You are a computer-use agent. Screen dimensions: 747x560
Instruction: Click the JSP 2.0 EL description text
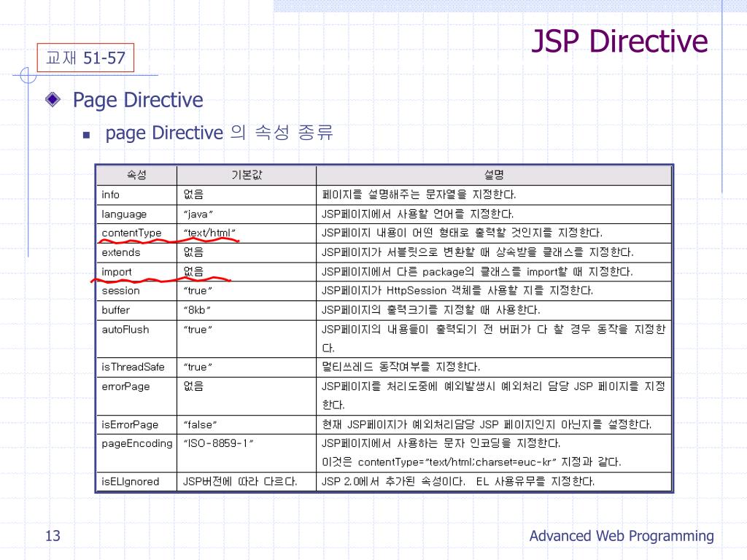tap(458, 481)
